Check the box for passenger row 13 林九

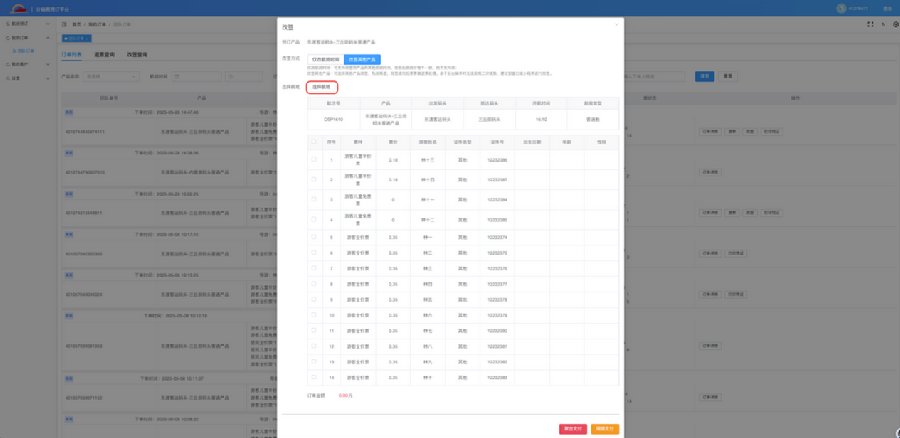(x=313, y=362)
